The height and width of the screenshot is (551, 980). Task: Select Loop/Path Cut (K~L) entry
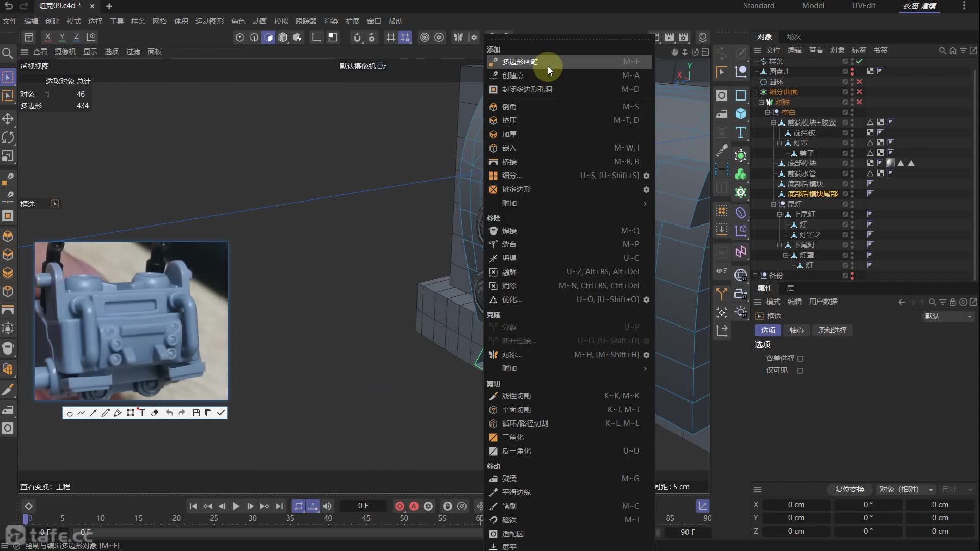click(569, 423)
